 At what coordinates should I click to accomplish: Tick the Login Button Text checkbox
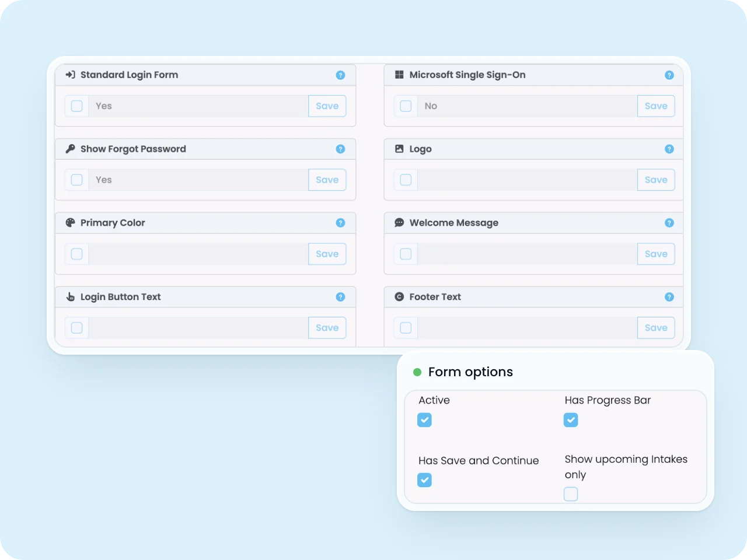click(x=76, y=328)
